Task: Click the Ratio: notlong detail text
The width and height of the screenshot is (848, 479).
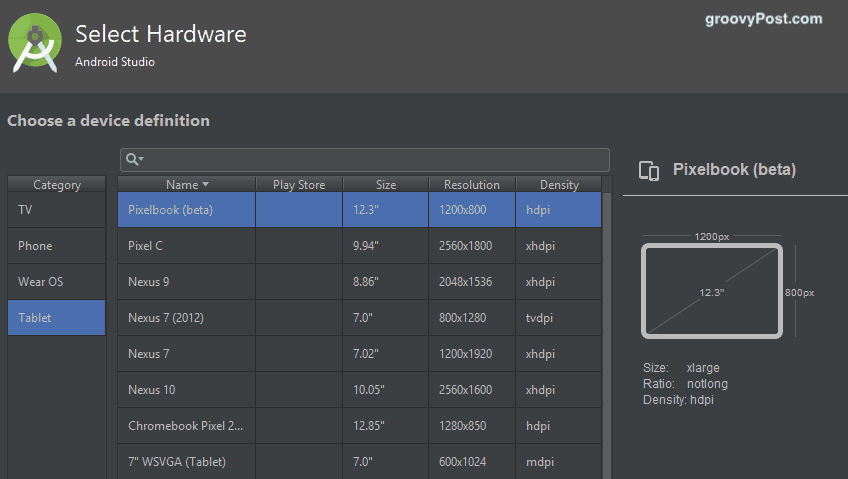Action: click(x=685, y=384)
